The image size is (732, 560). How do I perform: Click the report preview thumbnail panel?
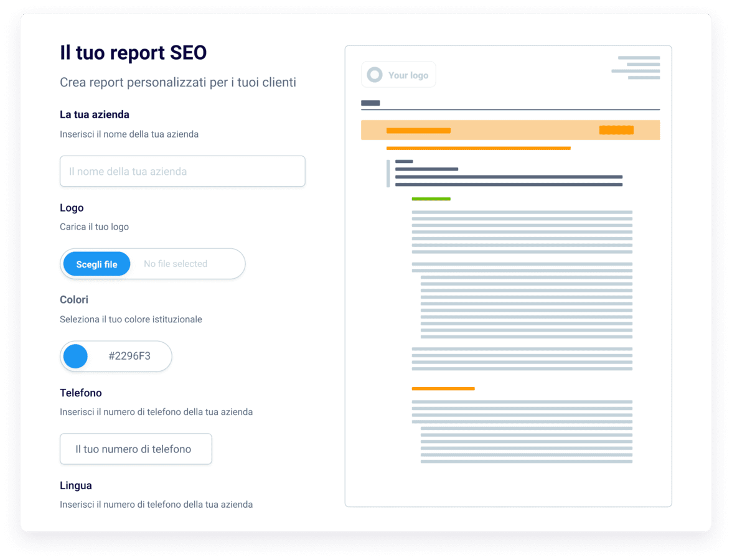509,275
